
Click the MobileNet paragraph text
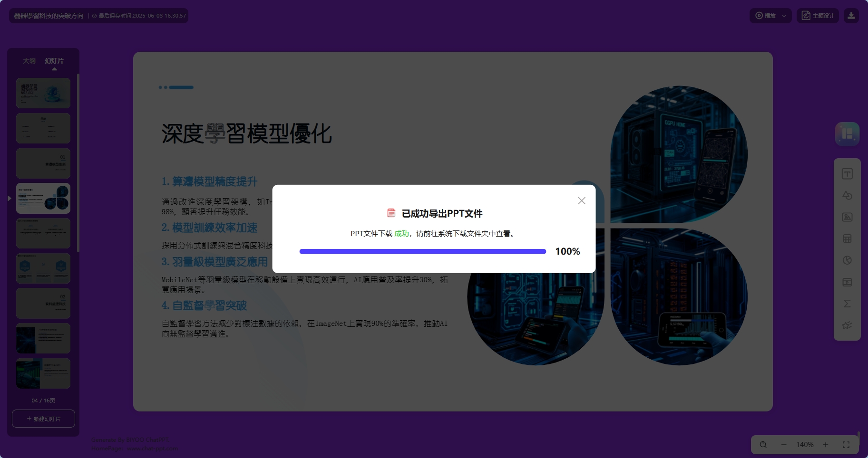click(x=304, y=285)
